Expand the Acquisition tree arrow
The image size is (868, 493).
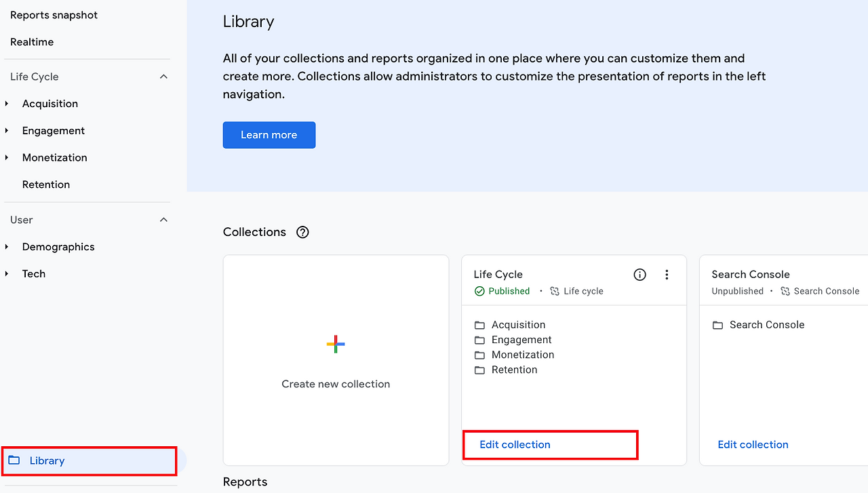tap(7, 104)
